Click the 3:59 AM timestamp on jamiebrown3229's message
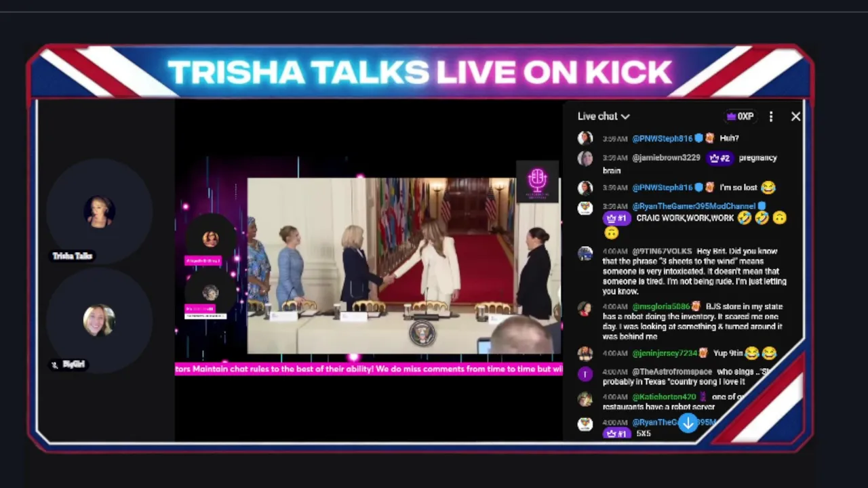868x488 pixels. [615, 158]
